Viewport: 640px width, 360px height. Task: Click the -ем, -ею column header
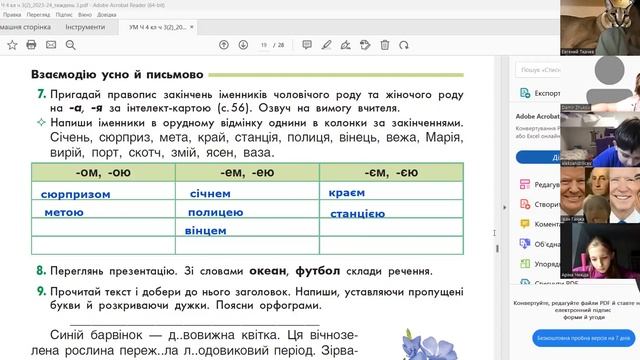click(x=247, y=173)
